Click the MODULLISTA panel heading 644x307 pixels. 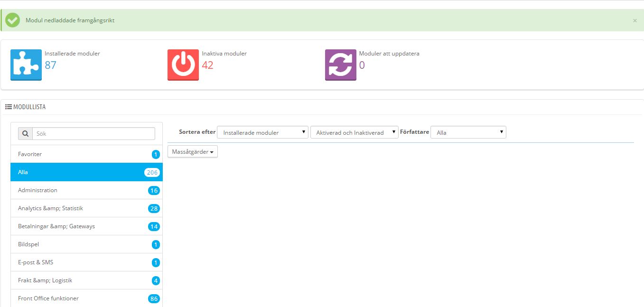point(29,107)
